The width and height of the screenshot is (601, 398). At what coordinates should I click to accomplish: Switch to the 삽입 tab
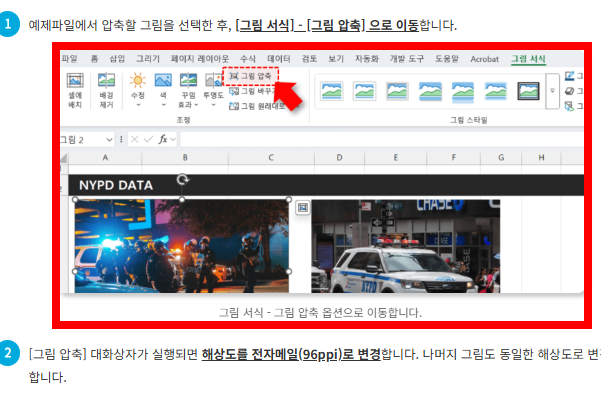(117, 59)
